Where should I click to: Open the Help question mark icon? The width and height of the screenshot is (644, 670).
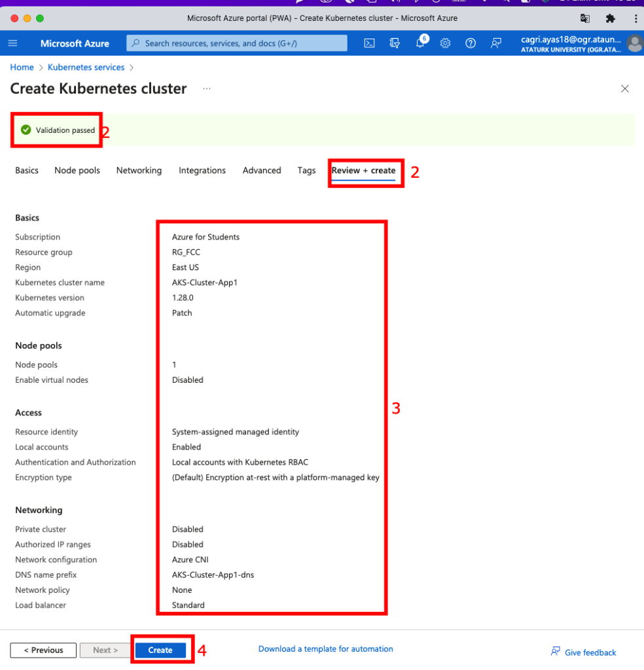pos(471,43)
